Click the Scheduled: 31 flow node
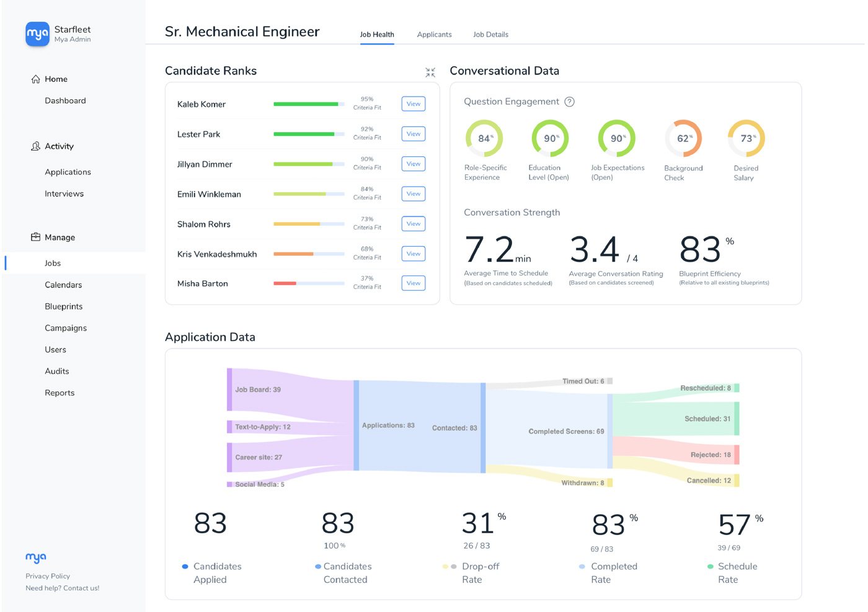 (x=737, y=419)
